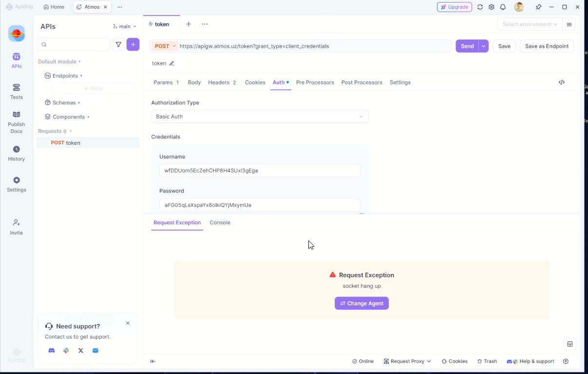Expand the Requests section
588x374 pixels.
(x=55, y=131)
